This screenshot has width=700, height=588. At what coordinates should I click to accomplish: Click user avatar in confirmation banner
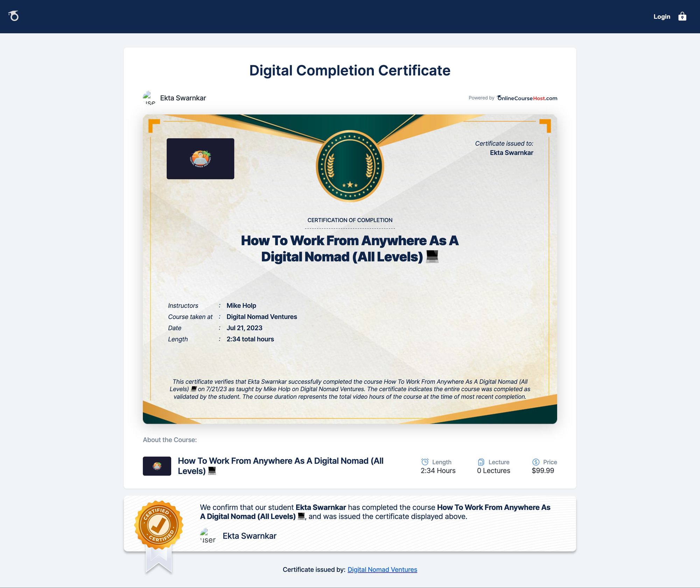click(x=208, y=536)
